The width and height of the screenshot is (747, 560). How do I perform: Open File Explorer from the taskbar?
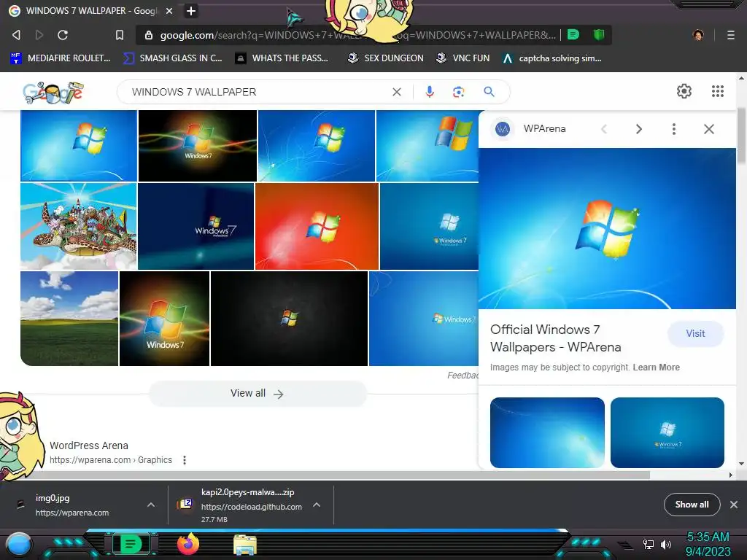coord(245,545)
